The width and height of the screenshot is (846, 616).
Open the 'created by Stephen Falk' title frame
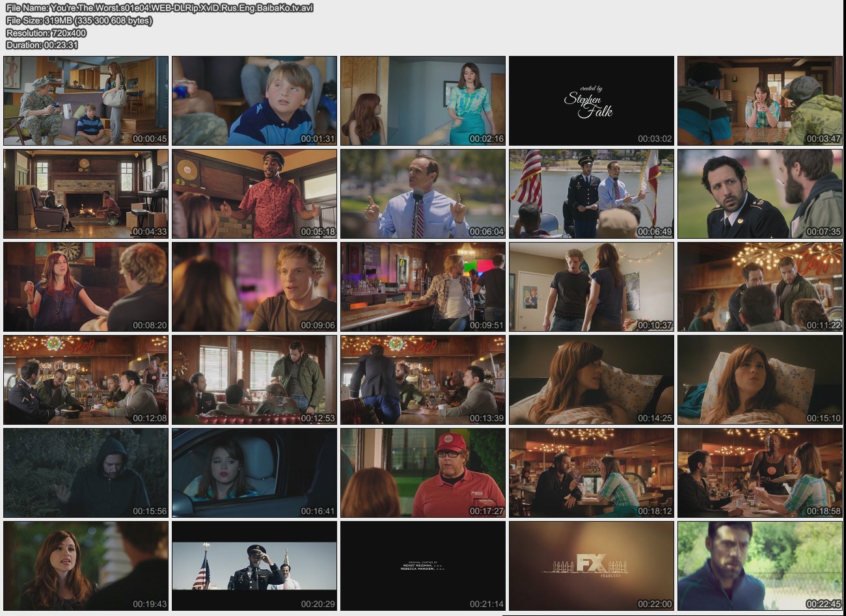pos(592,101)
